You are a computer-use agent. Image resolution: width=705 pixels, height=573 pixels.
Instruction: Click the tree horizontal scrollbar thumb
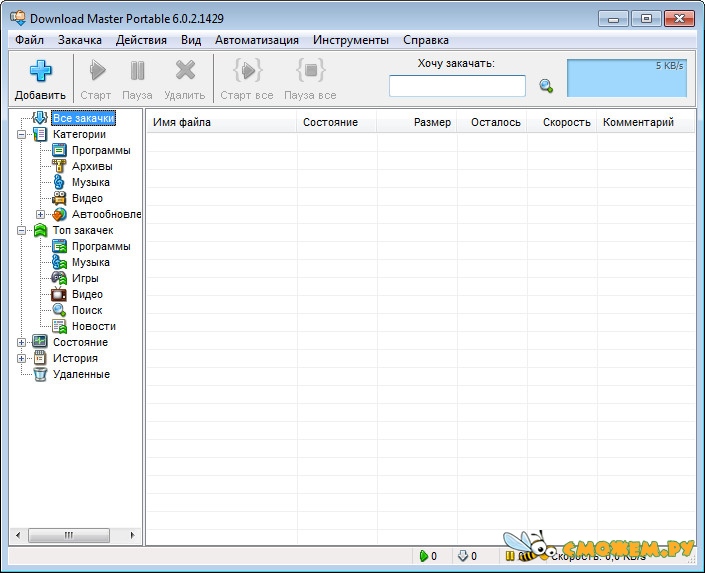coord(69,535)
